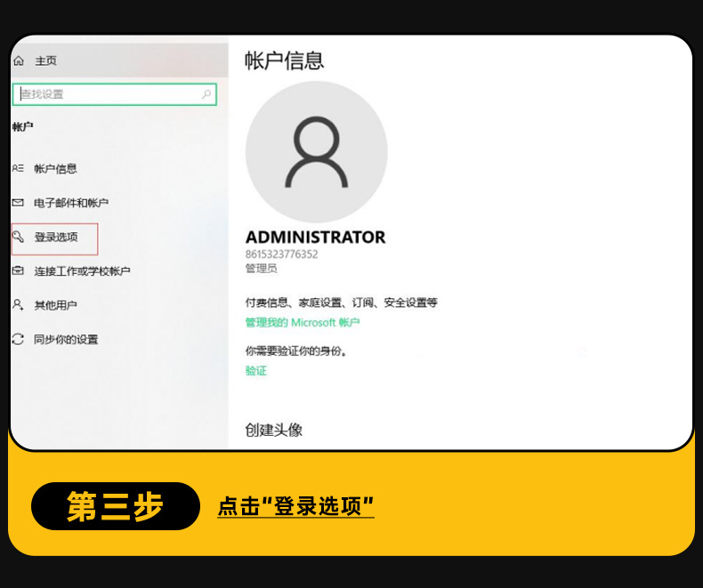Click the sync arrows icon for 同步你的设置

pyautogui.click(x=18, y=339)
